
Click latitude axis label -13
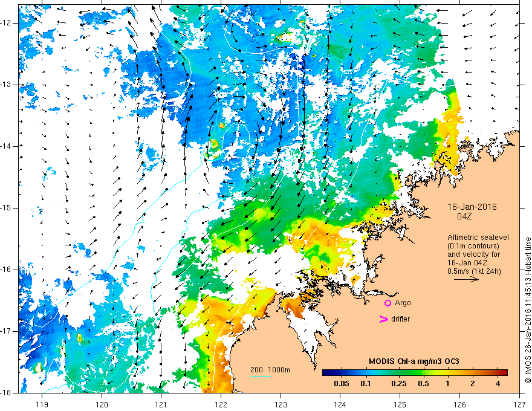pos(6,85)
